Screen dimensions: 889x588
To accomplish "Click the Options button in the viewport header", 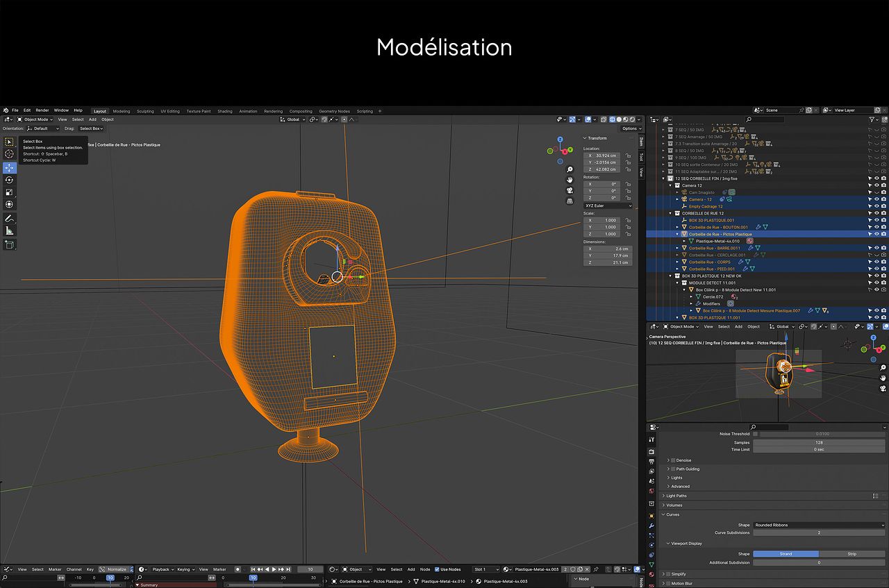I will [x=631, y=128].
